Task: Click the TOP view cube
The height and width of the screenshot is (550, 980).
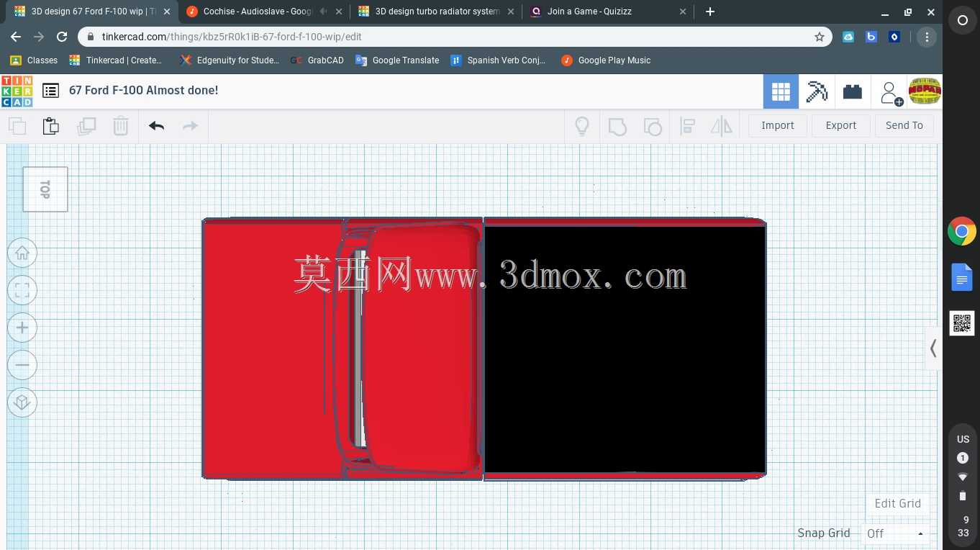Action: point(45,189)
